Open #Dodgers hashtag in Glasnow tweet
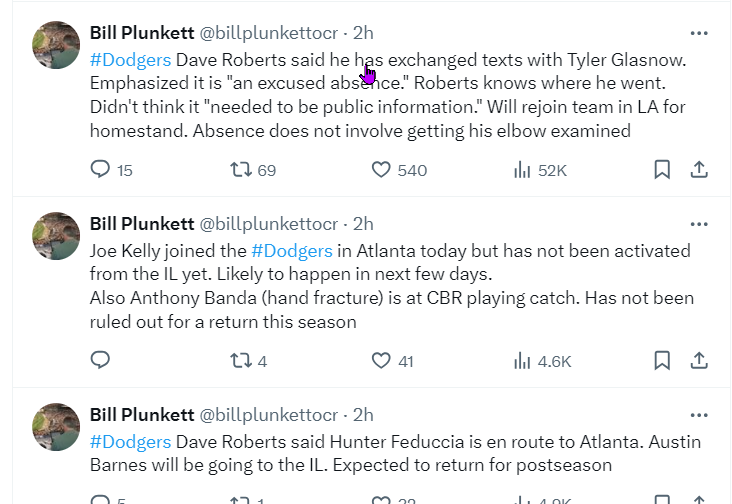The image size is (732, 504). pos(130,59)
